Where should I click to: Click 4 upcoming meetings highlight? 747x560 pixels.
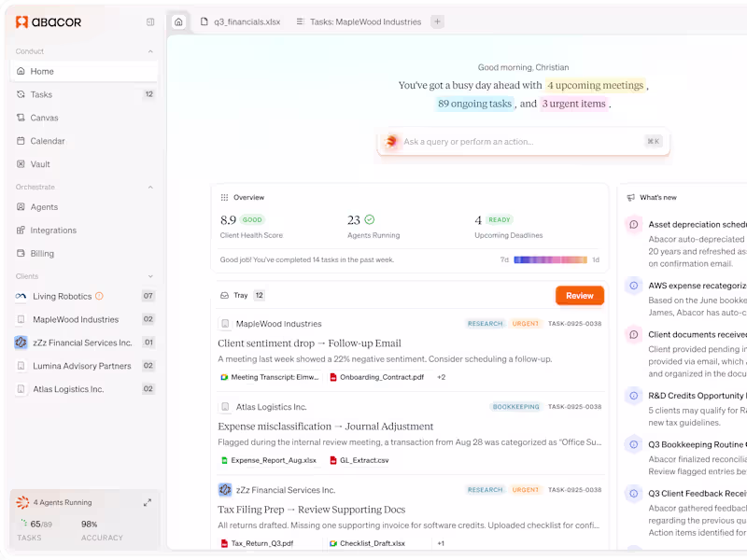point(596,86)
